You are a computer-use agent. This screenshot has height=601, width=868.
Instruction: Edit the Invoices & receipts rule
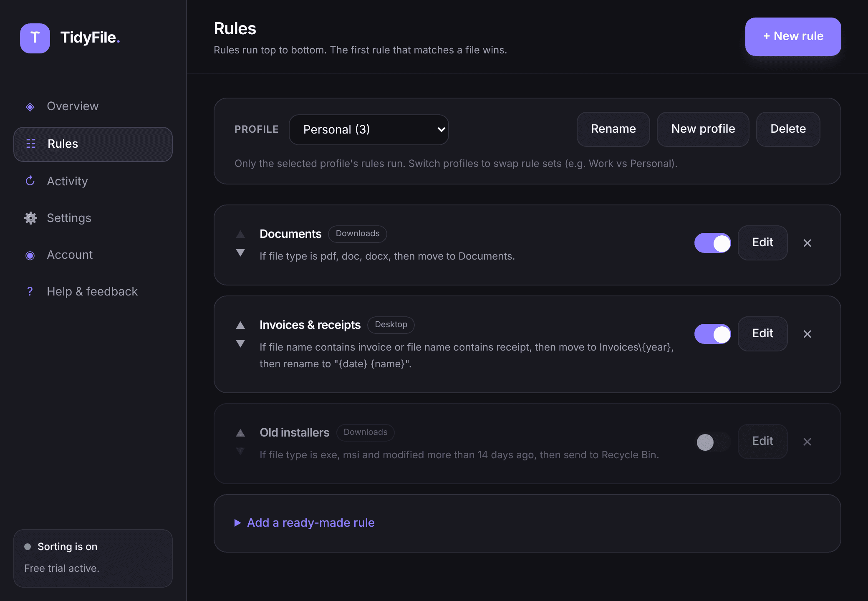coord(763,333)
